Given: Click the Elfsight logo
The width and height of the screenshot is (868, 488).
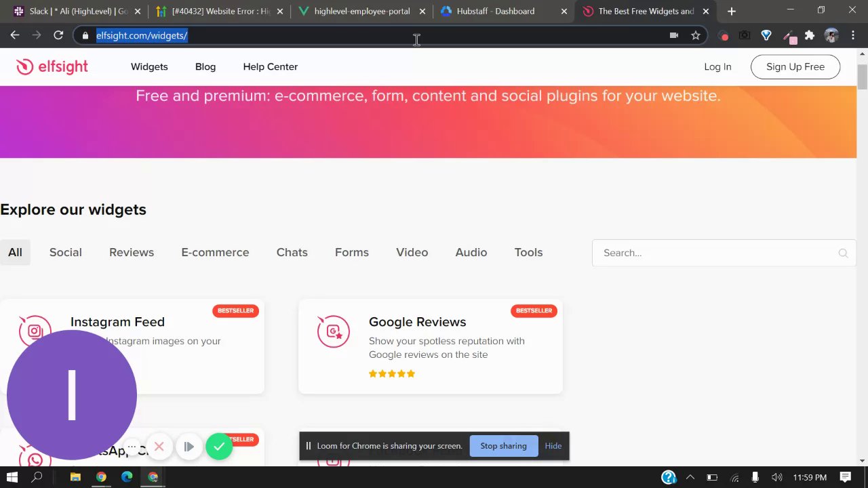Looking at the screenshot, I should click(x=52, y=66).
